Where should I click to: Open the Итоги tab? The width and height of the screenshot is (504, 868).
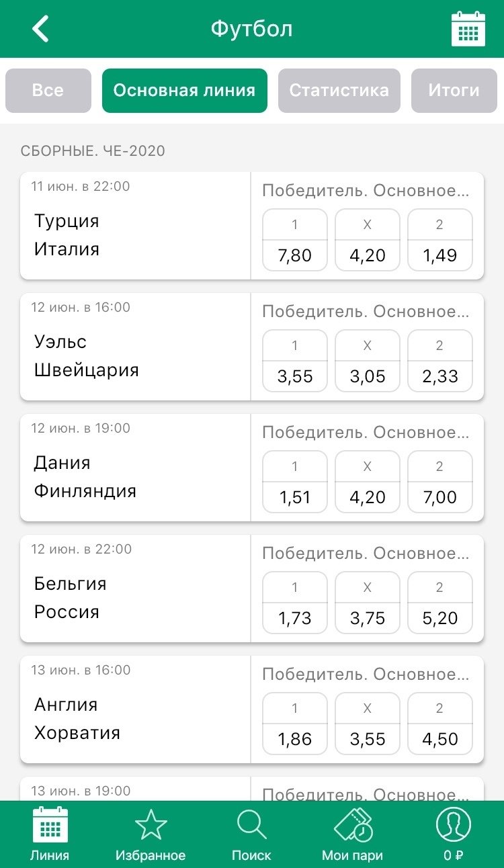(x=454, y=91)
